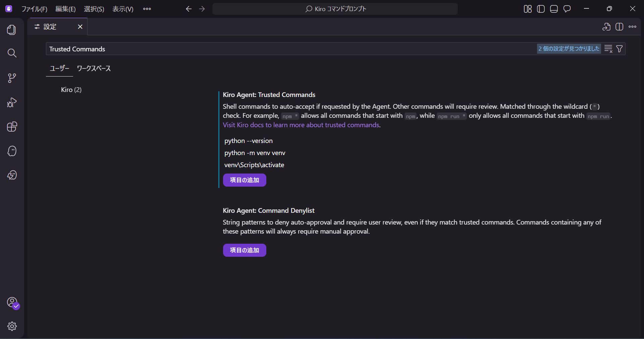Switch to the ワークスペース settings tab
Screen dimensions: 644x339
94,68
